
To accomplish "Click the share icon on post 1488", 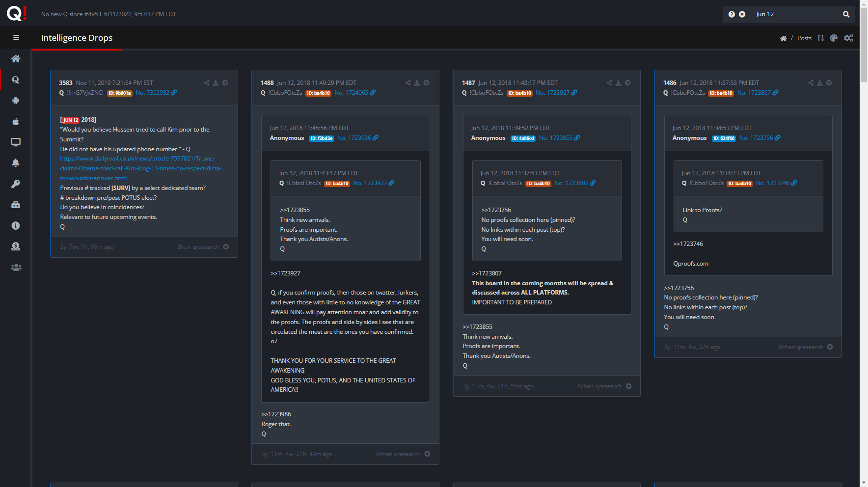I will pos(408,83).
